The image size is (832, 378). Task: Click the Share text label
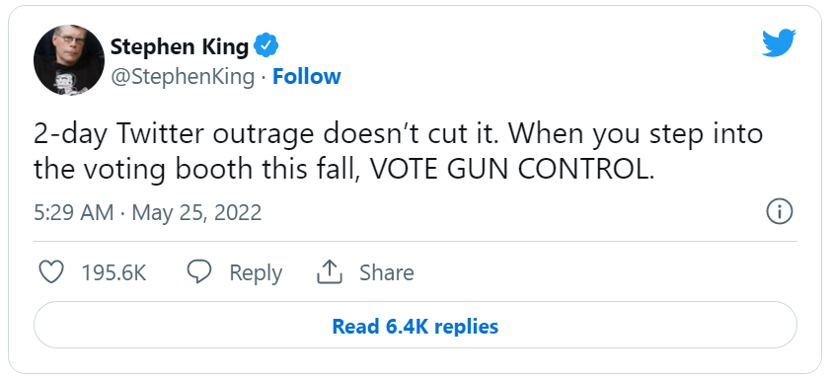click(x=386, y=272)
